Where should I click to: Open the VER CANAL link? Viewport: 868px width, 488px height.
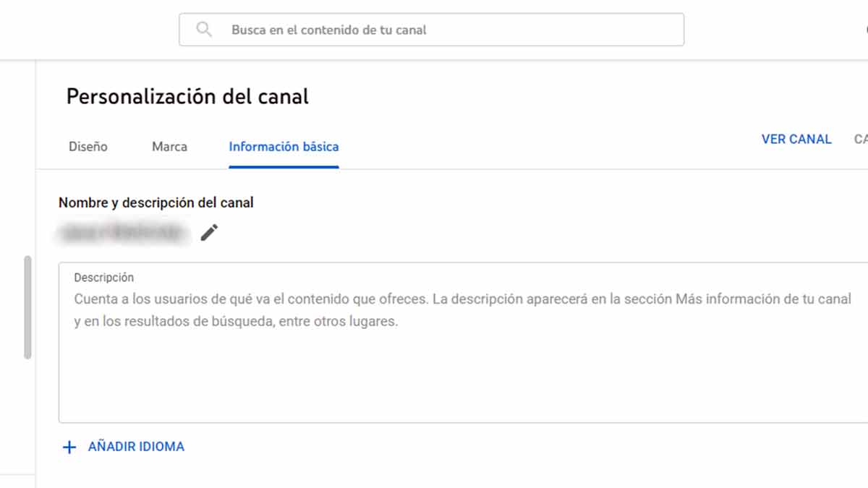pyautogui.click(x=796, y=140)
